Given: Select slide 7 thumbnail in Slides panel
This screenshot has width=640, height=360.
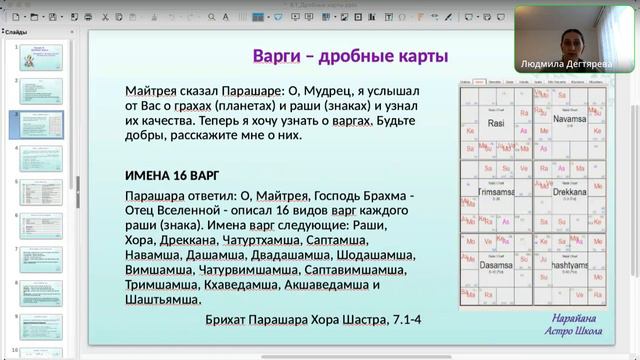Looking at the screenshot, I should (x=41, y=260).
